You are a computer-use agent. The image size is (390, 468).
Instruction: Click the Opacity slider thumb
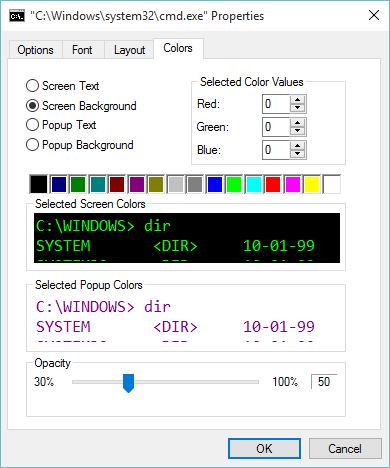(128, 383)
